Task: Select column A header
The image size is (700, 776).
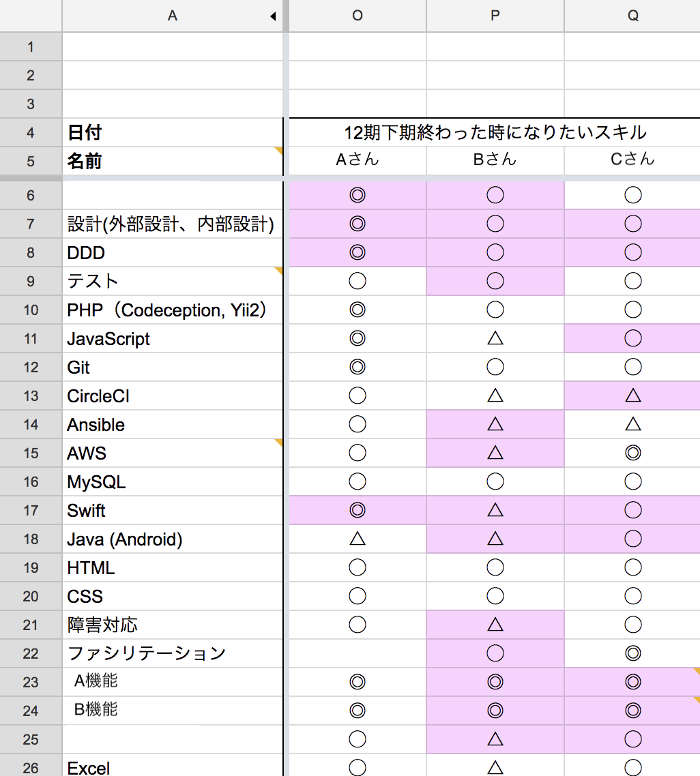Action: click(x=173, y=16)
